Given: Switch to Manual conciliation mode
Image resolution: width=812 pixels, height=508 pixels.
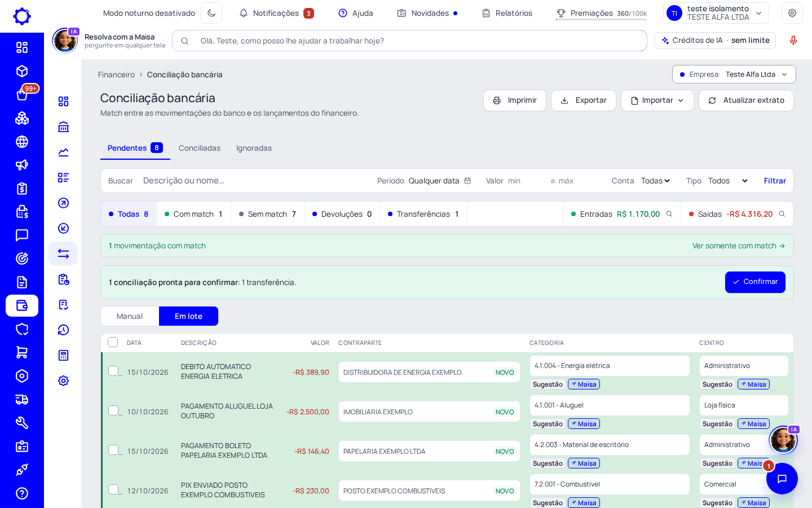Looking at the screenshot, I should click(130, 316).
